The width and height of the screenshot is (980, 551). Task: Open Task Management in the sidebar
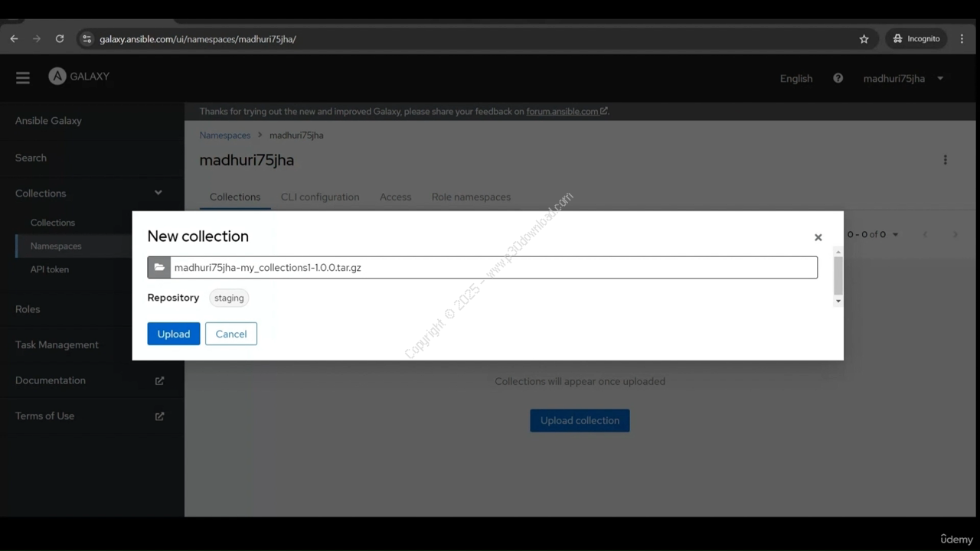click(x=57, y=345)
